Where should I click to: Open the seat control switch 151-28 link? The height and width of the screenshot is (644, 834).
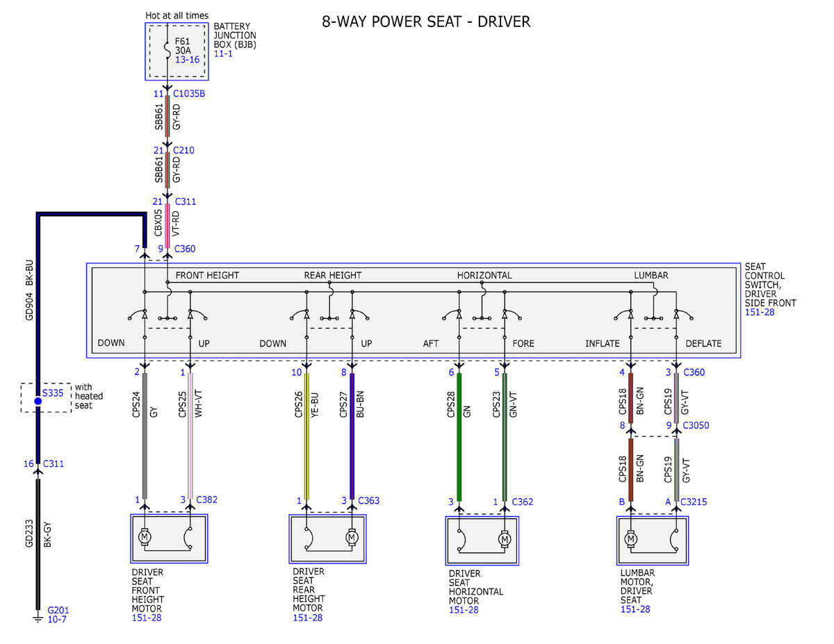point(760,313)
